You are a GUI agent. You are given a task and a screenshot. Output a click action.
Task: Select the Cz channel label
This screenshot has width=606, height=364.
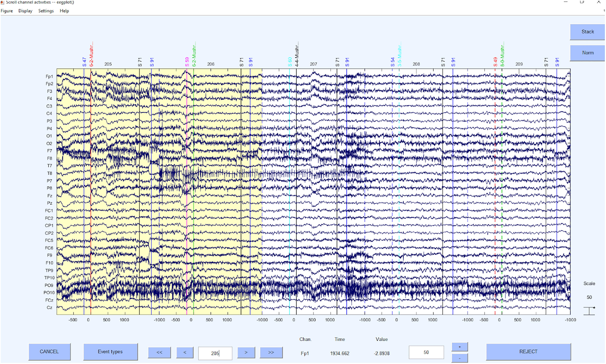click(50, 308)
